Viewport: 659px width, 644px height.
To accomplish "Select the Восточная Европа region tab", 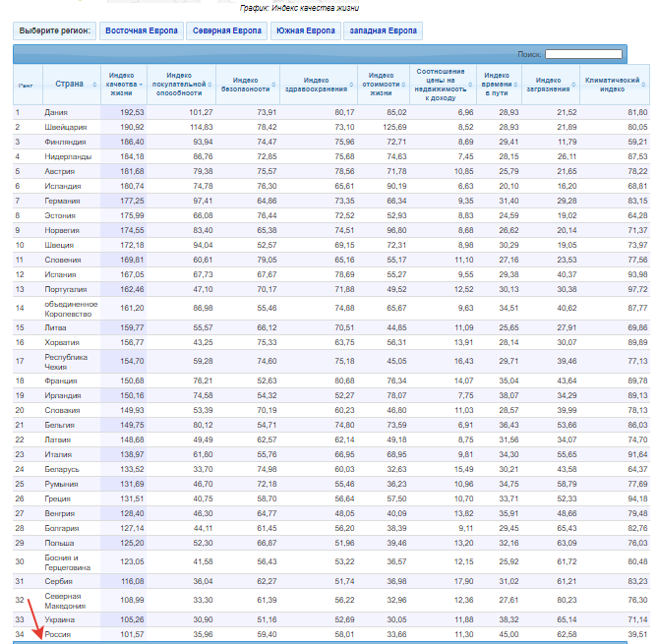I will click(x=141, y=30).
